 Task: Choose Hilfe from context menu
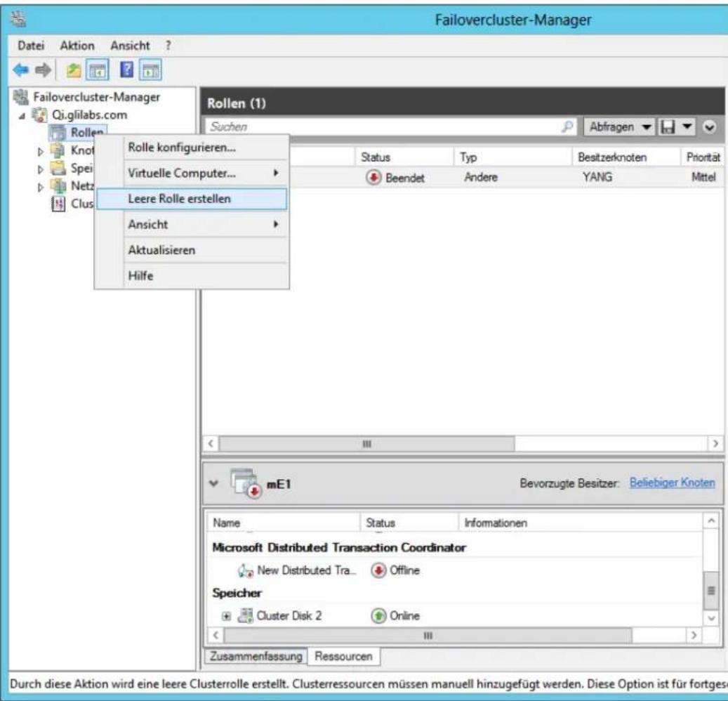[x=192, y=275]
